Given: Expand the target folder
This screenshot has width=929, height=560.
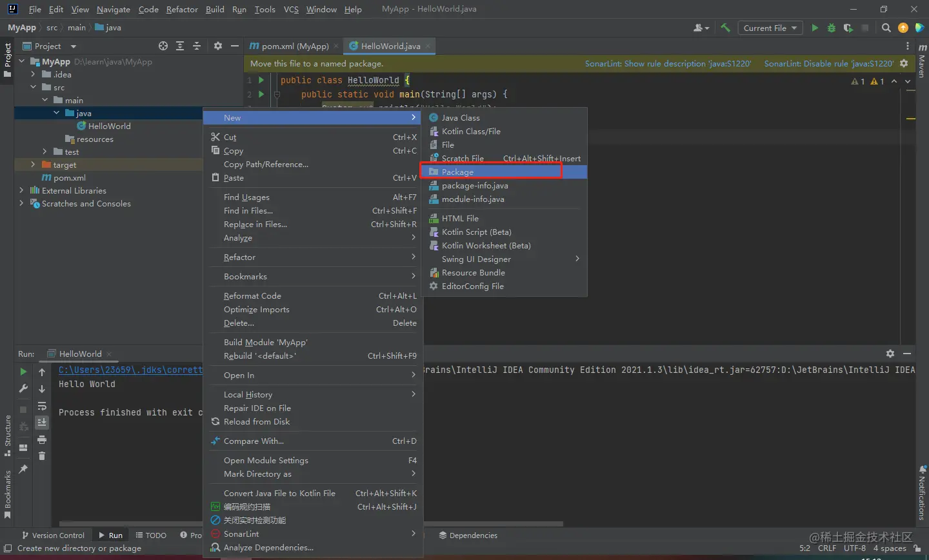Looking at the screenshot, I should pyautogui.click(x=34, y=165).
